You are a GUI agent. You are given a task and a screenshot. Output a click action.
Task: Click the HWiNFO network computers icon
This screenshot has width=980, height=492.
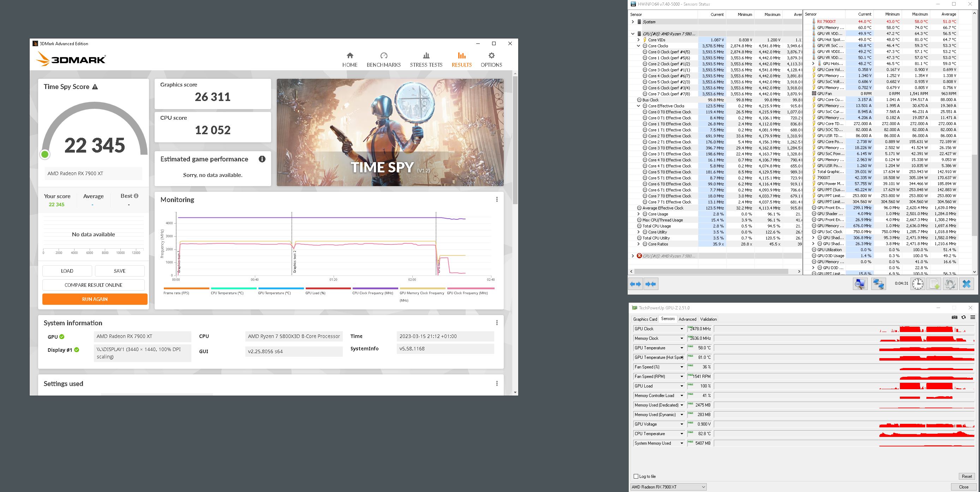click(878, 284)
